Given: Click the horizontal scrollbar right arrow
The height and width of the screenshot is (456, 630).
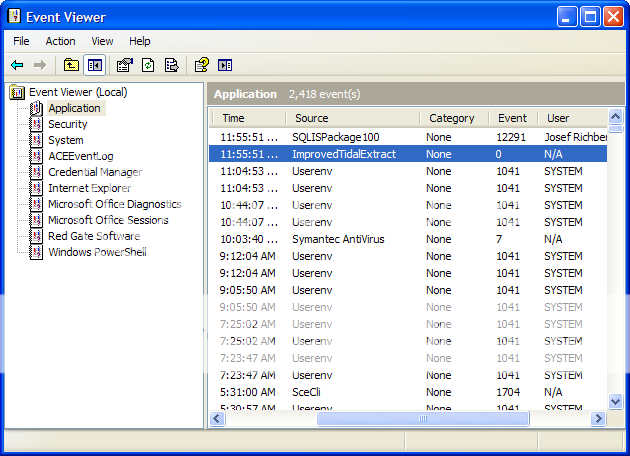Looking at the screenshot, I should click(598, 420).
